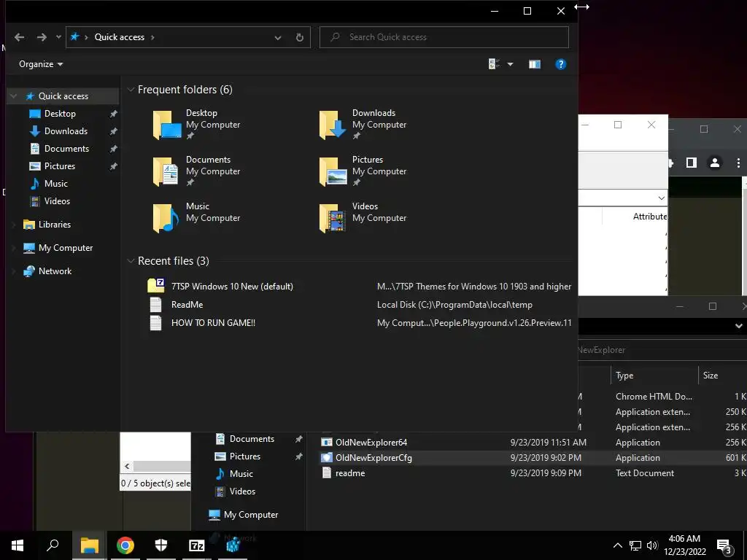
Task: Open the Documents frequent folder icon
Action: click(x=167, y=171)
